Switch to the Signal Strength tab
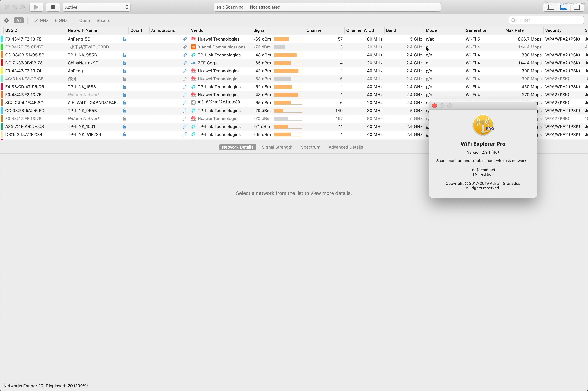Image resolution: width=588 pixels, height=391 pixels. point(277,147)
